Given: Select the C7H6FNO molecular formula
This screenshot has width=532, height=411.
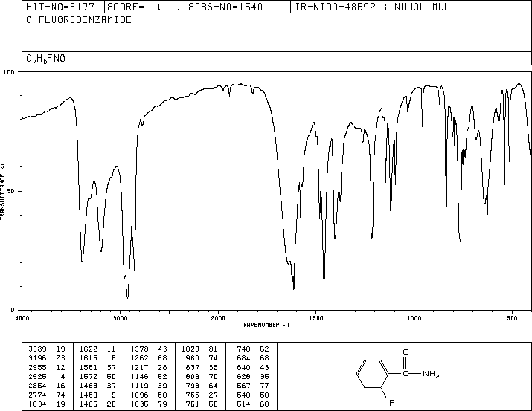Looking at the screenshot, I should [45, 59].
